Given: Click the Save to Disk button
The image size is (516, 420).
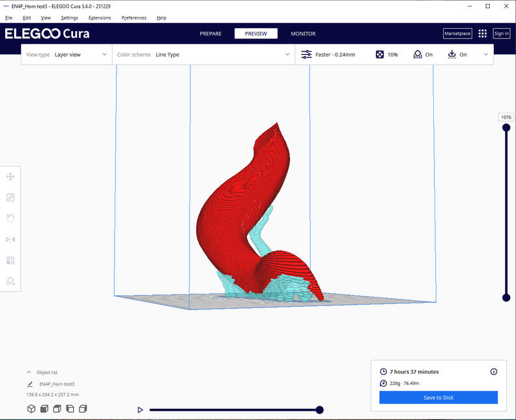Looking at the screenshot, I should [438, 397].
